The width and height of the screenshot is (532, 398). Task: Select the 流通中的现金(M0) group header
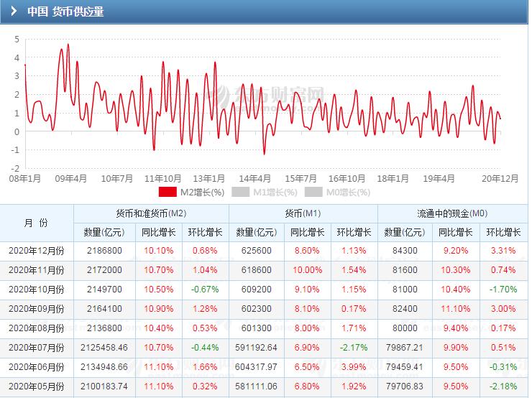(452, 213)
